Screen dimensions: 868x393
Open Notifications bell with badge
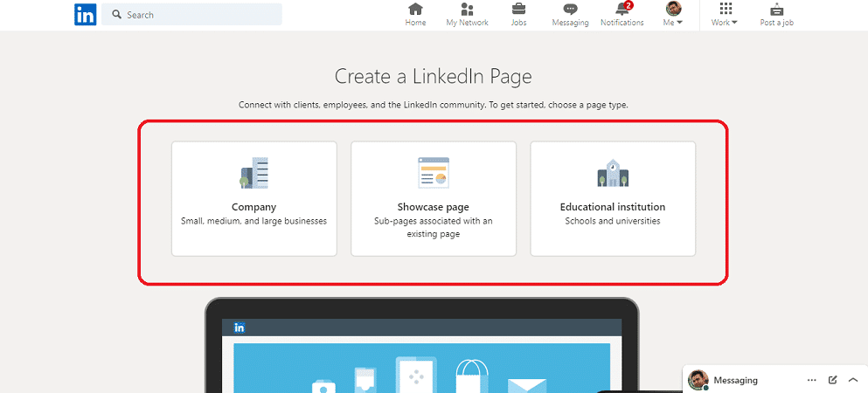pyautogui.click(x=622, y=15)
